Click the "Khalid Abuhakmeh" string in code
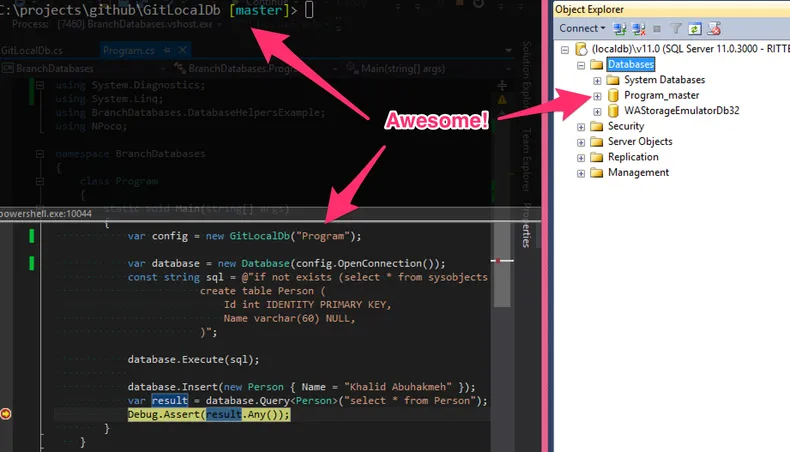Image resolution: width=790 pixels, height=452 pixels. pos(398,387)
